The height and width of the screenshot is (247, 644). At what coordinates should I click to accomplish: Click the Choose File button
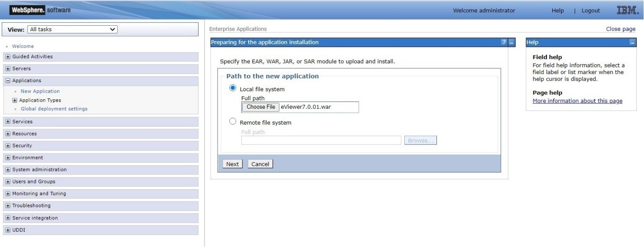[260, 107]
